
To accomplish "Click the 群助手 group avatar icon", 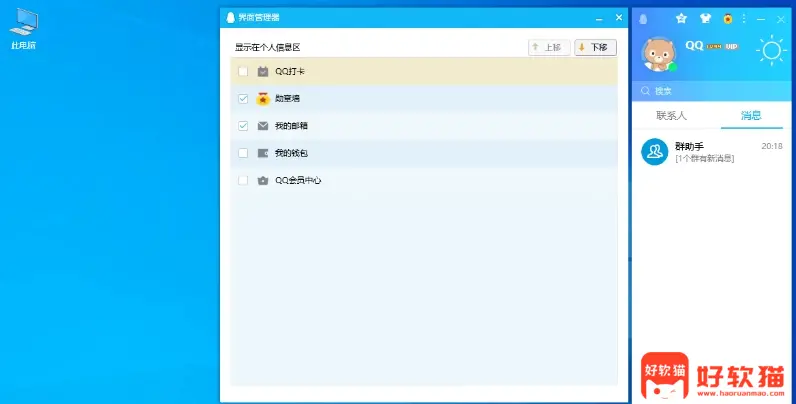I will click(x=654, y=152).
